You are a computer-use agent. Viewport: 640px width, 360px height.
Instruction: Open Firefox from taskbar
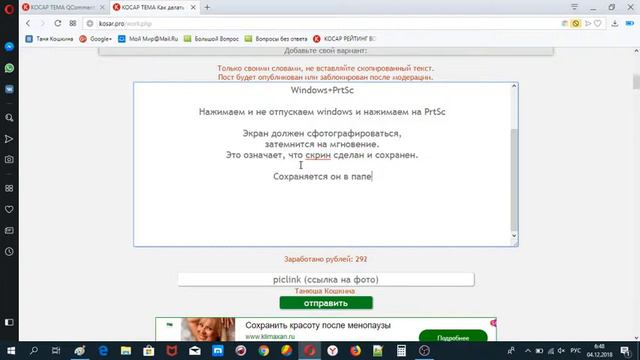pos(356,351)
